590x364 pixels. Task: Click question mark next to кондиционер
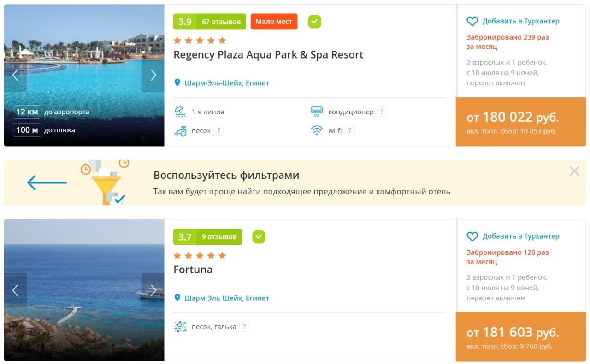tap(381, 112)
